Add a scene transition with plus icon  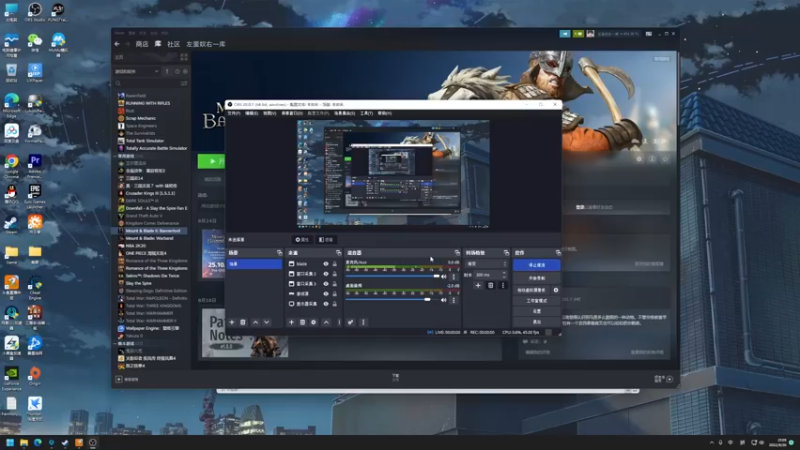tap(478, 286)
